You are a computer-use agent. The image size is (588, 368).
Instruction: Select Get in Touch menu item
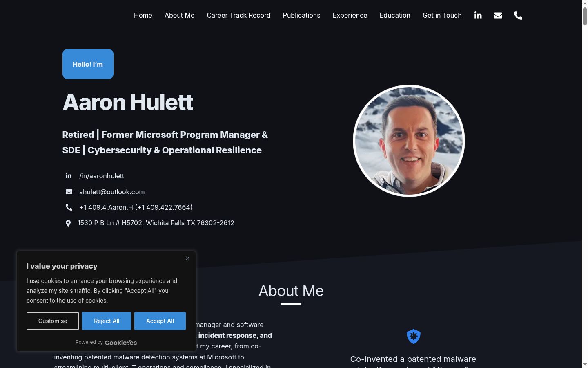pyautogui.click(x=442, y=15)
